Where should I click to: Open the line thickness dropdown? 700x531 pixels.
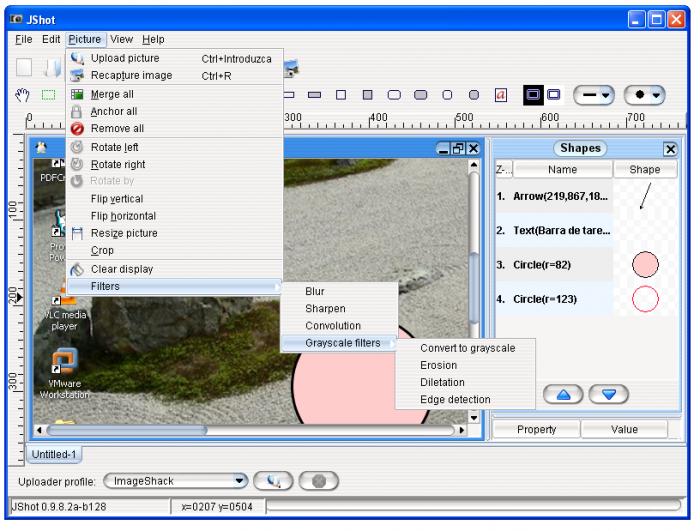coord(594,95)
